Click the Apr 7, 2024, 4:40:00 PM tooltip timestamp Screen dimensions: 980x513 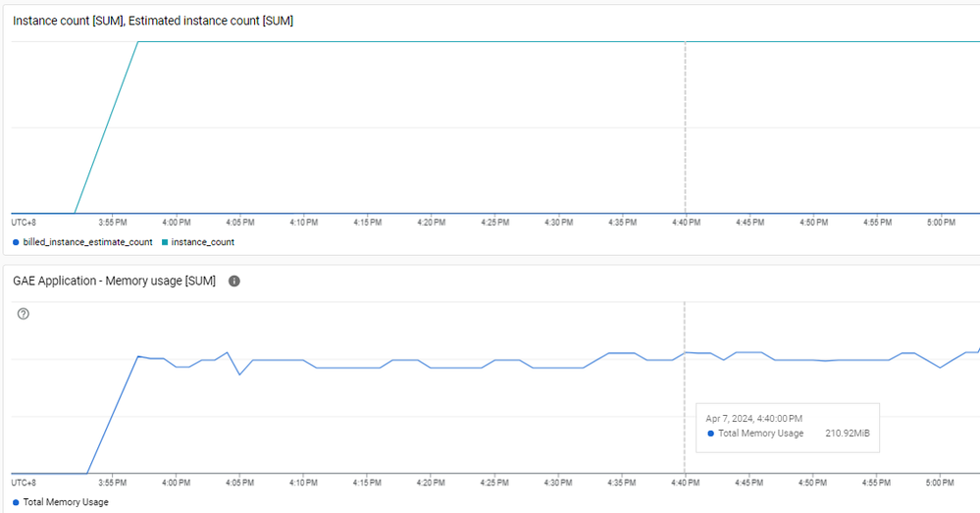coord(754,419)
